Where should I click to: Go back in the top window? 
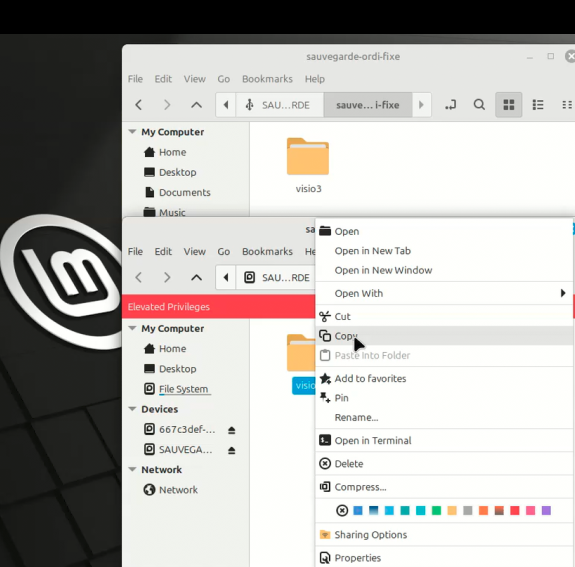tap(139, 105)
